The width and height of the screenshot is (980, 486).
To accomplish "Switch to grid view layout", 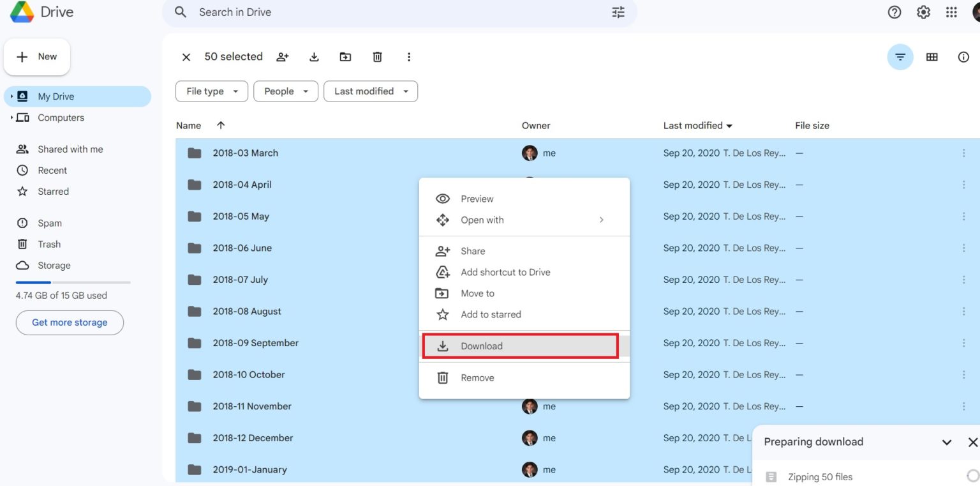I will pos(932,57).
